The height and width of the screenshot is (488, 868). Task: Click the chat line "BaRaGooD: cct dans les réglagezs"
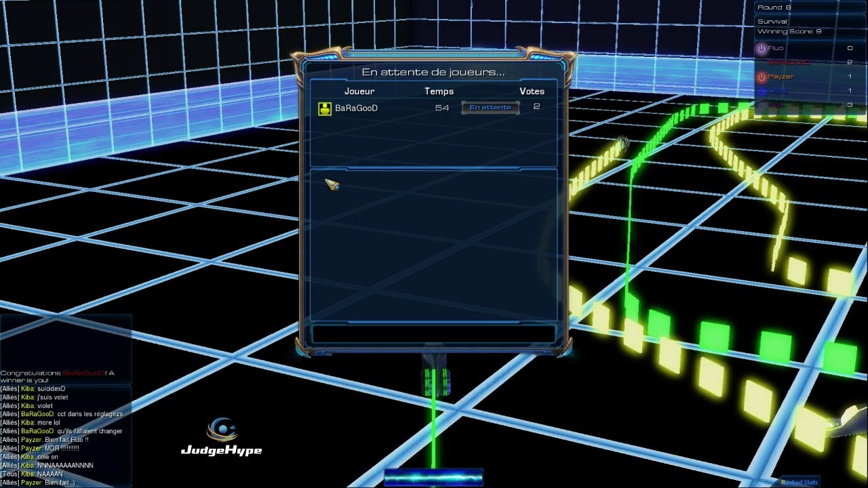coord(62,414)
